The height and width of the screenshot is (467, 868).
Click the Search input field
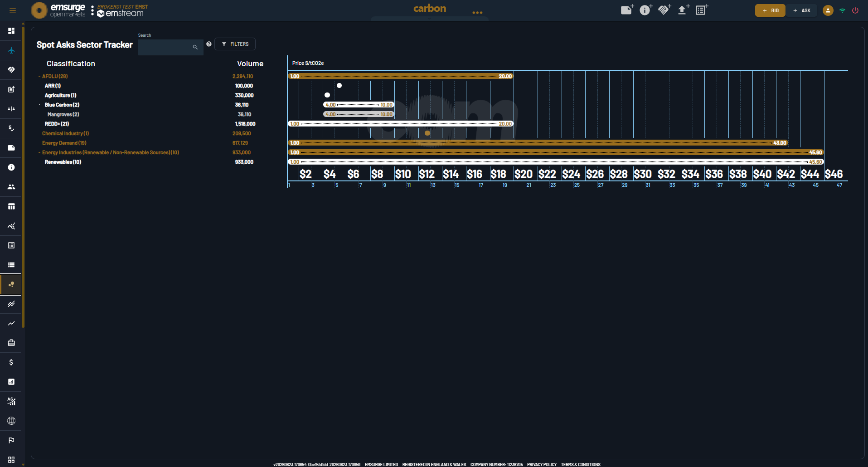coord(170,47)
